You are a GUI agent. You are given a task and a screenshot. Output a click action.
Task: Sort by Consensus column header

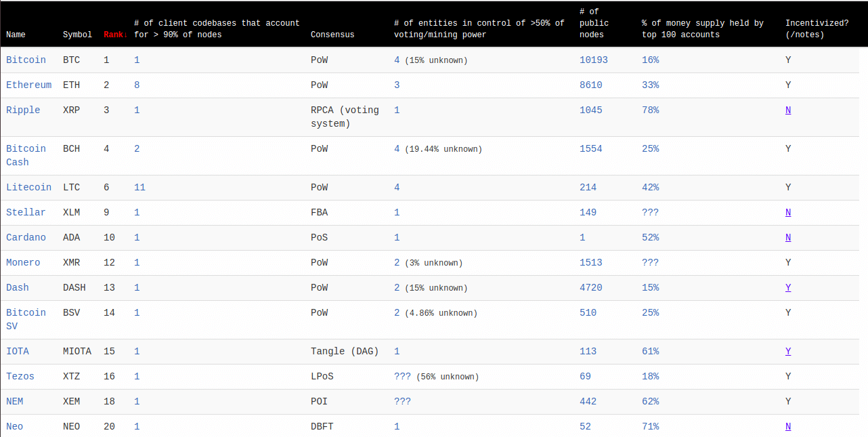tap(332, 35)
